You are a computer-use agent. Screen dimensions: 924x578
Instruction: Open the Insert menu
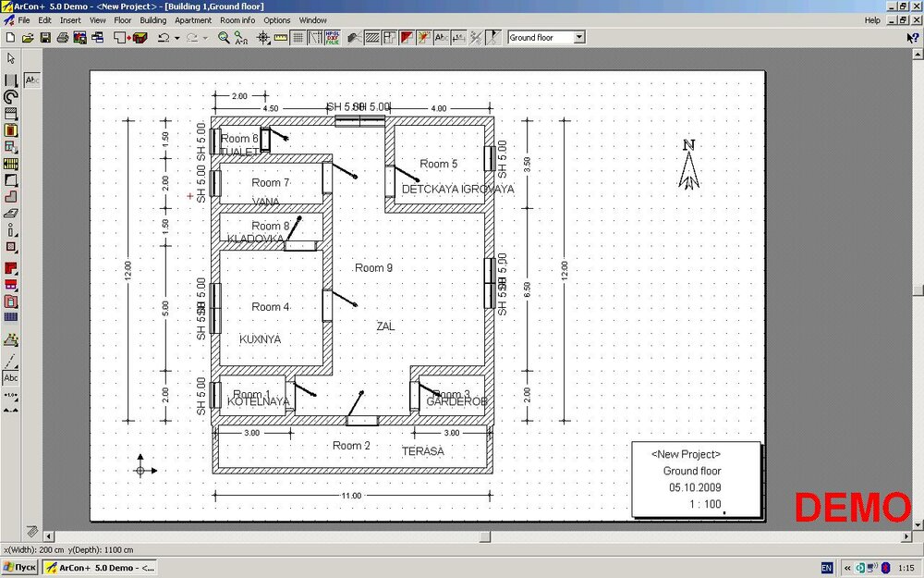(70, 20)
